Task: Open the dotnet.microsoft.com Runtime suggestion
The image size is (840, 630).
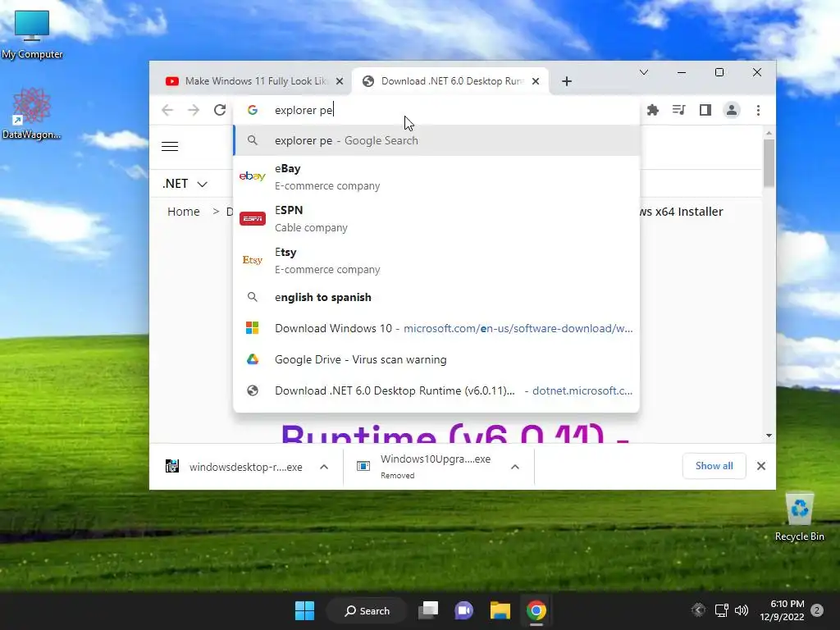Action: [x=436, y=390]
